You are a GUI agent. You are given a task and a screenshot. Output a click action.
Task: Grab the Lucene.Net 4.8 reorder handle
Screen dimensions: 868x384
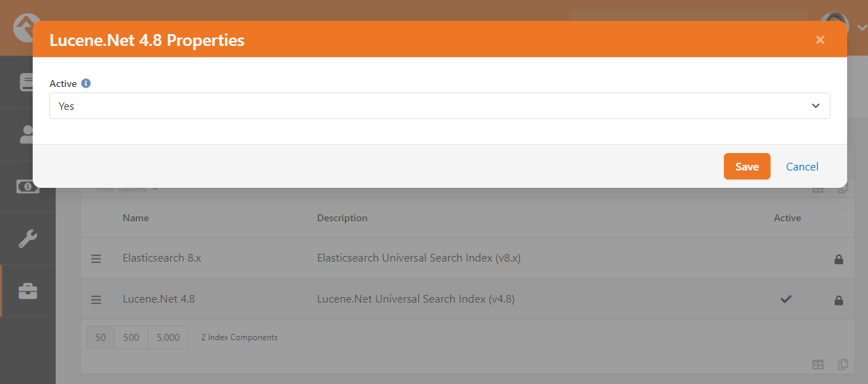[x=96, y=300]
